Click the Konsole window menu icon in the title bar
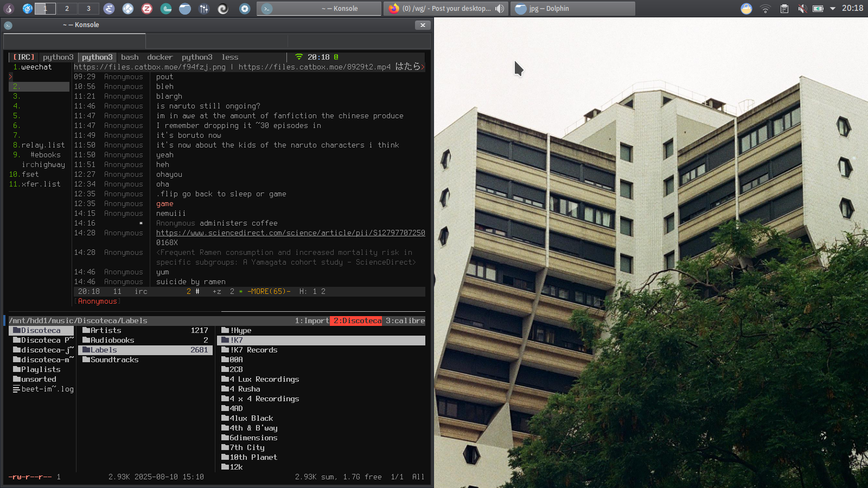 8,25
